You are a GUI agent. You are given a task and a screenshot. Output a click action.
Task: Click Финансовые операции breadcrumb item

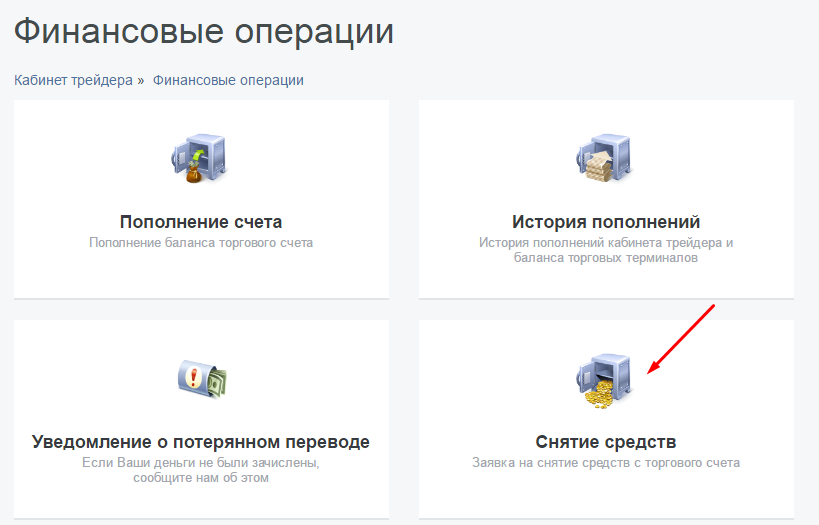[x=228, y=80]
